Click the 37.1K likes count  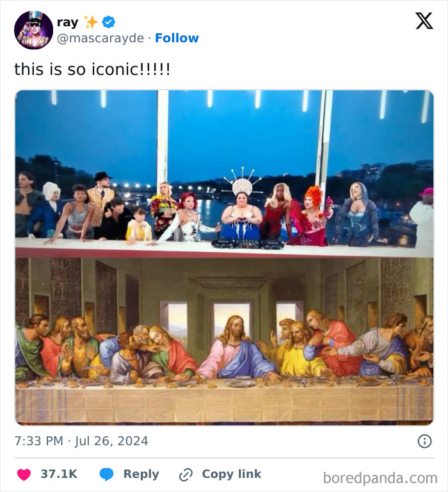point(59,474)
